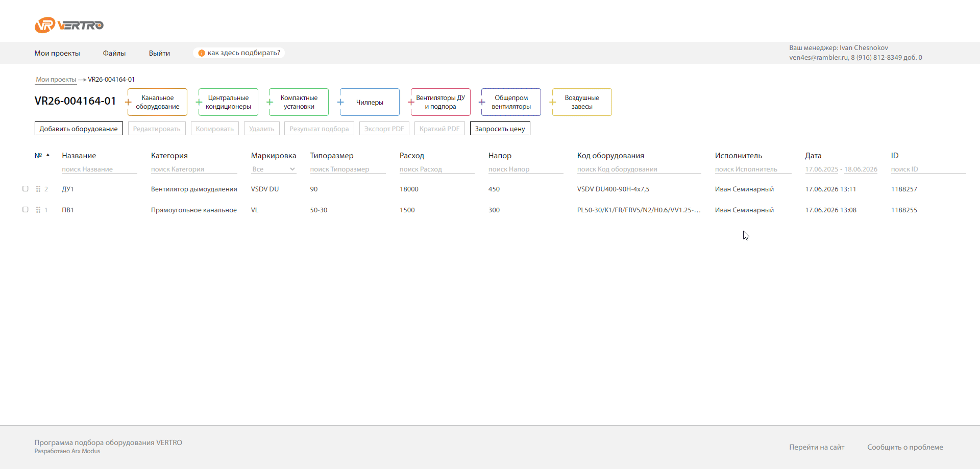Focus the поиск Исполнитель search field
Screen dimensions: 980x469
(753, 169)
